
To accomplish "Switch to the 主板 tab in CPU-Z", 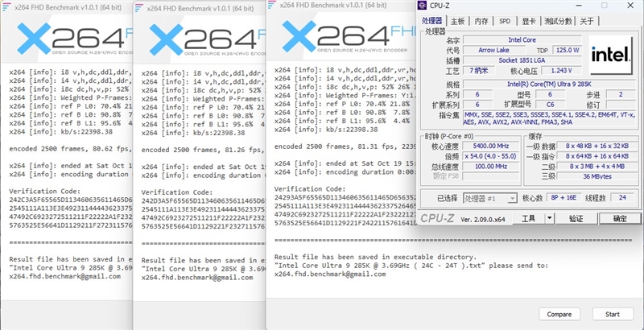I will tap(457, 22).
